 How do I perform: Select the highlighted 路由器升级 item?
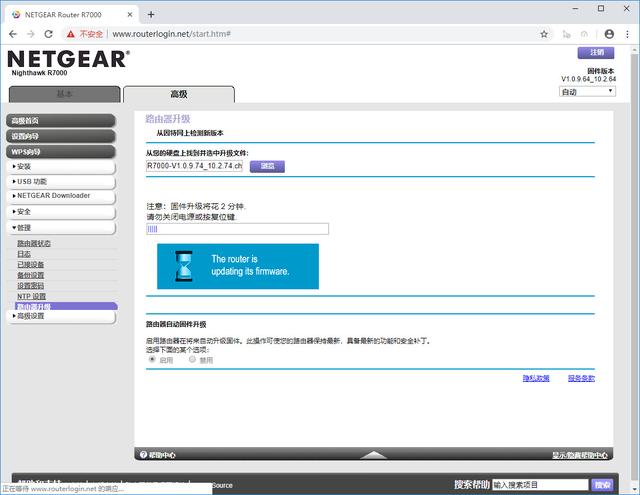(x=66, y=306)
